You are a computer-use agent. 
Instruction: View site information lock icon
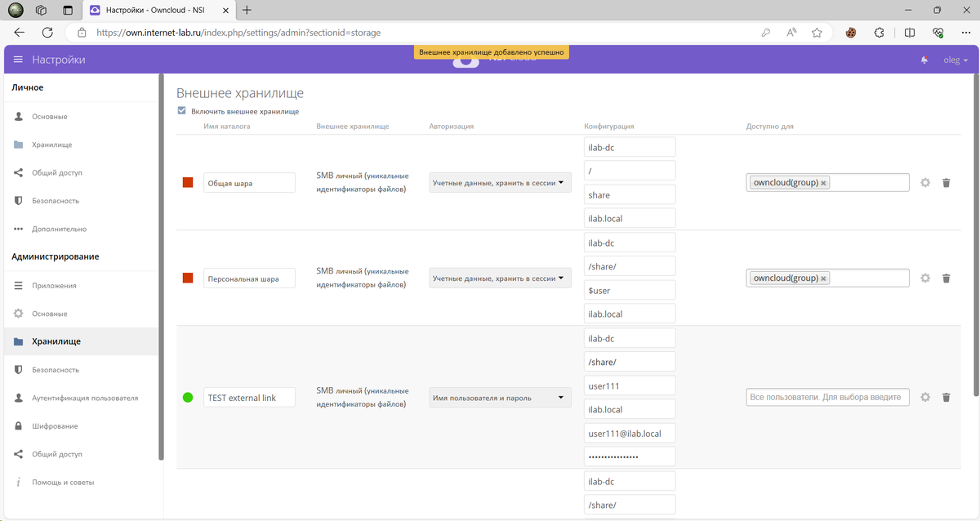[x=82, y=33]
